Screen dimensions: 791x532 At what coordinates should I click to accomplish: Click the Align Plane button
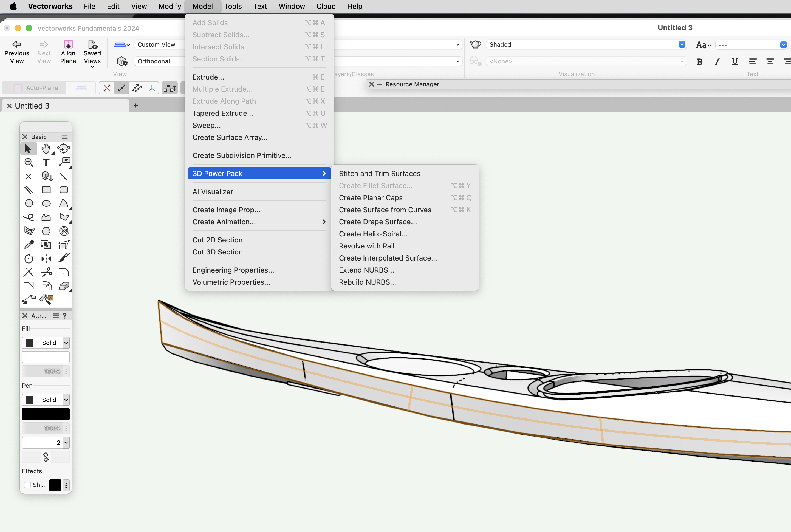click(x=68, y=52)
